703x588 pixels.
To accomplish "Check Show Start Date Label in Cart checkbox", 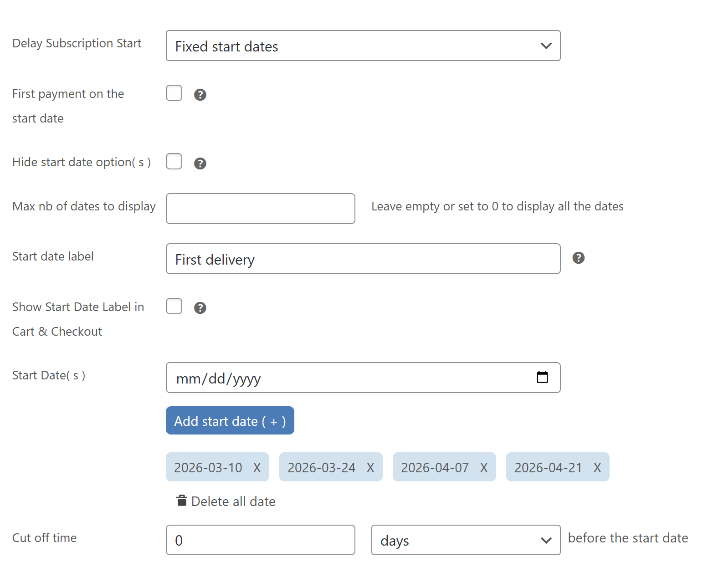I will [174, 306].
